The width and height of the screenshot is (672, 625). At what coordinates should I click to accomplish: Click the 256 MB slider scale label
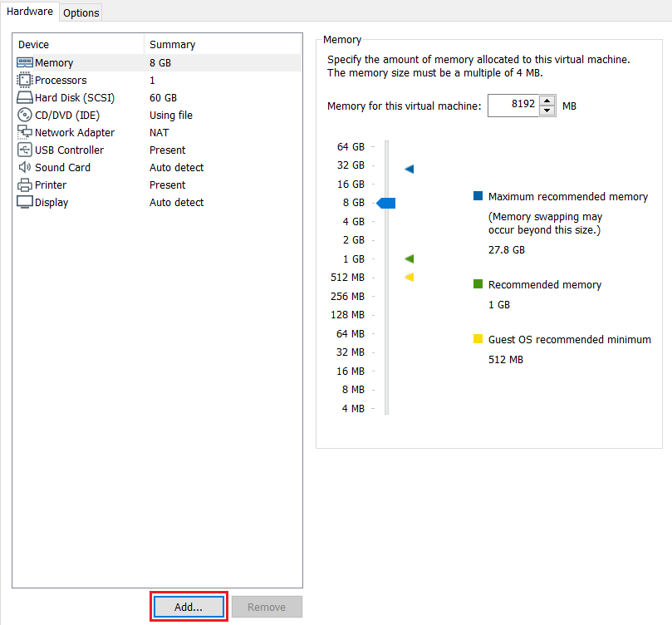[x=347, y=296]
